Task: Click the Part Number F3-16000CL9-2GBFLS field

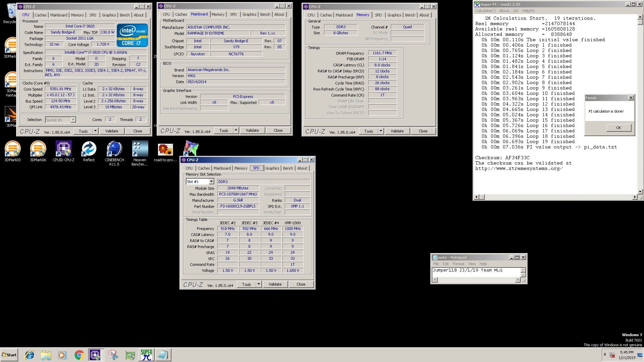Action: 238,206
